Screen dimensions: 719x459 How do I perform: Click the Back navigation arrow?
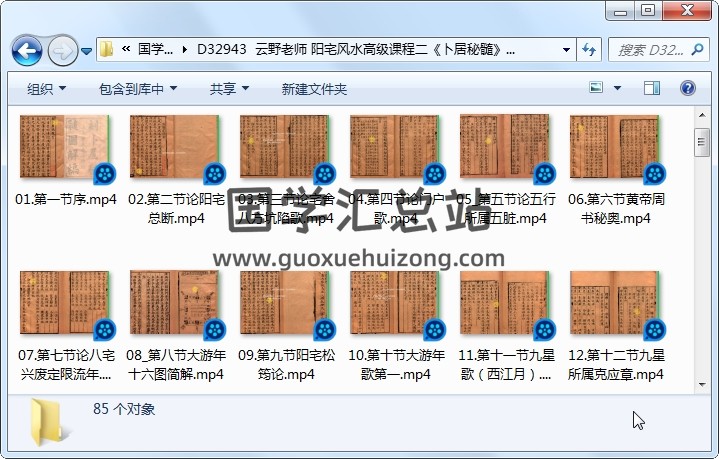[x=28, y=50]
